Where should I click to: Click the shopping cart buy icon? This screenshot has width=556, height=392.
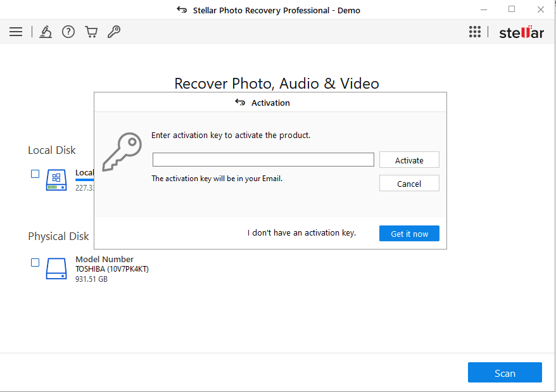point(91,32)
